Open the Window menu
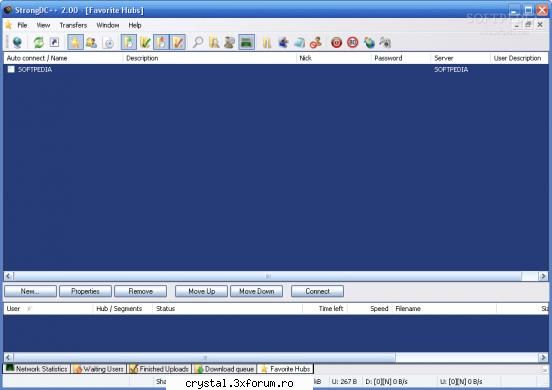Screen dimensions: 552x390 tap(108, 25)
